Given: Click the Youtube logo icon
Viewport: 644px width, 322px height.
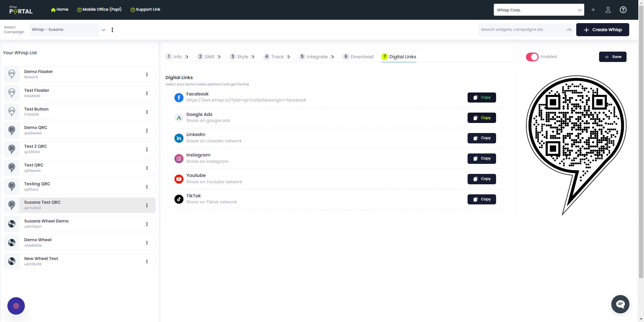Looking at the screenshot, I should pyautogui.click(x=179, y=179).
